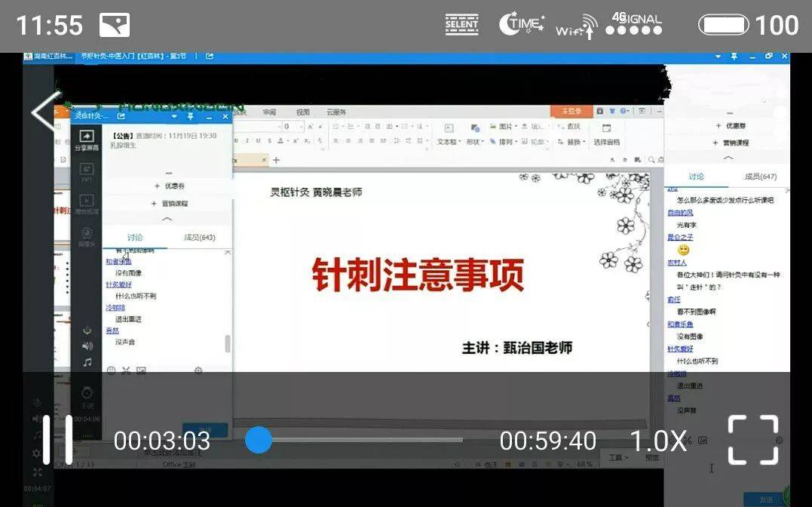Open chat settings gear icon
This screenshot has height=507, width=812.
tap(198, 370)
